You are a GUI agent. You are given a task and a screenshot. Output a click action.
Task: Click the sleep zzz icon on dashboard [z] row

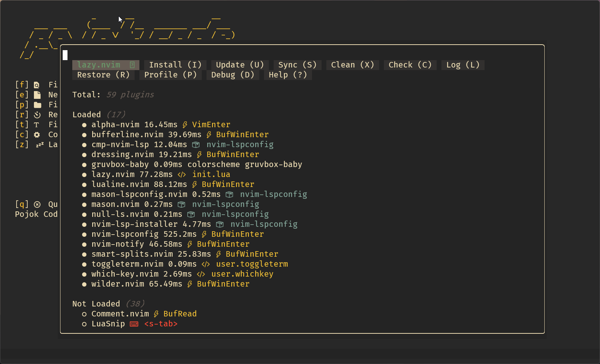click(39, 145)
